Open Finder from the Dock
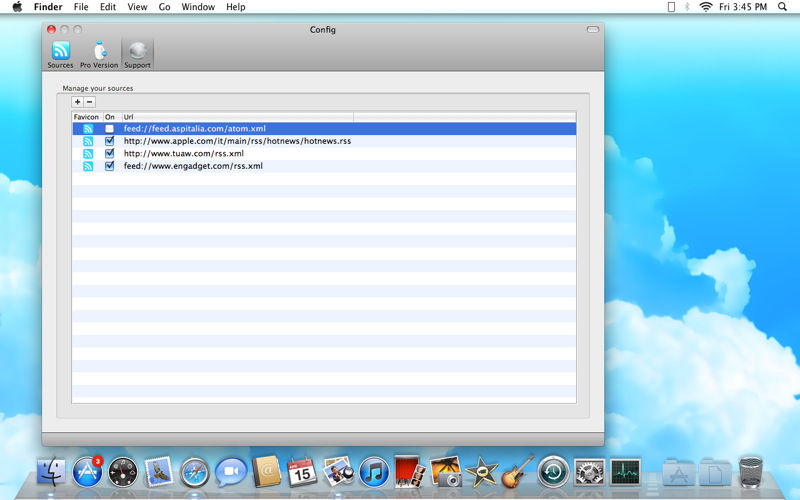Image resolution: width=800 pixels, height=500 pixels. pyautogui.click(x=51, y=472)
